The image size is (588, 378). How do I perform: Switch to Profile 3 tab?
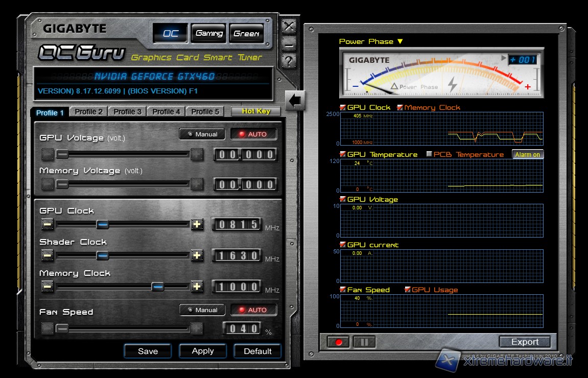click(x=127, y=112)
